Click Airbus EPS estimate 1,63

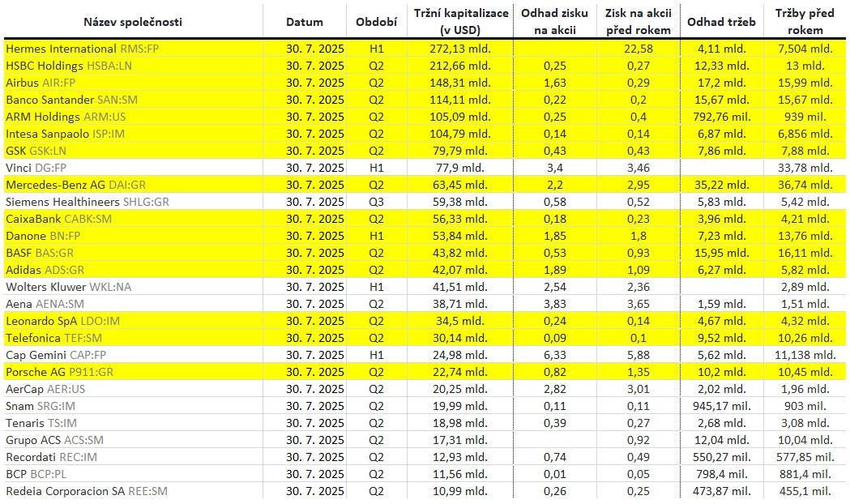pos(554,83)
